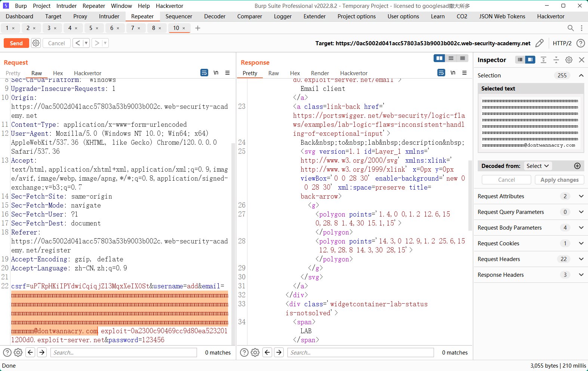Switch request view to Hex

pyautogui.click(x=58, y=73)
